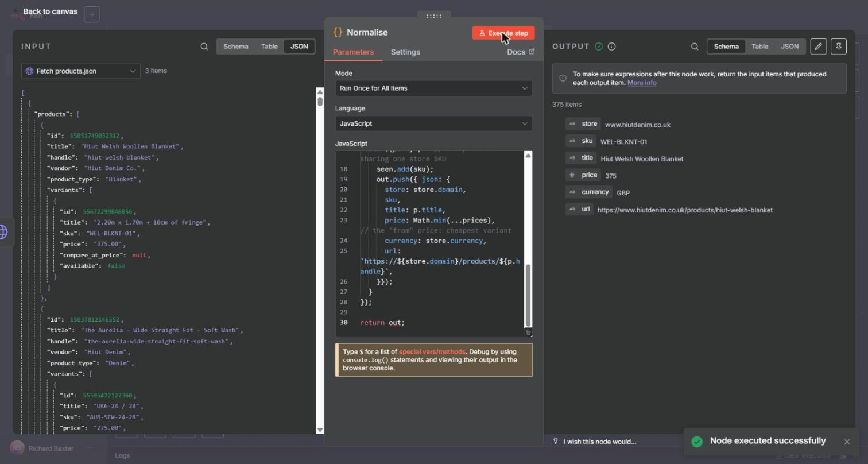Click the lightbulb suggestion icon
The height and width of the screenshot is (464, 868).
point(556,441)
